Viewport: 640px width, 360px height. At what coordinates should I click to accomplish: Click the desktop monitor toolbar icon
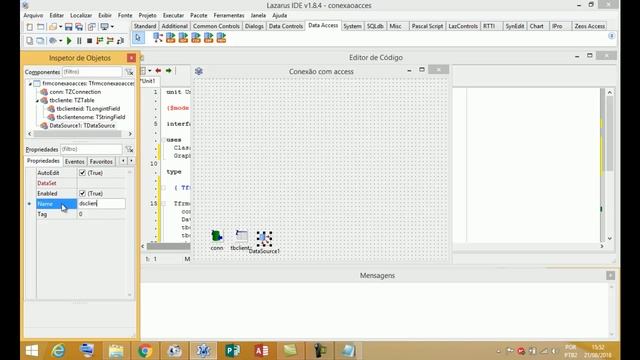(104, 27)
